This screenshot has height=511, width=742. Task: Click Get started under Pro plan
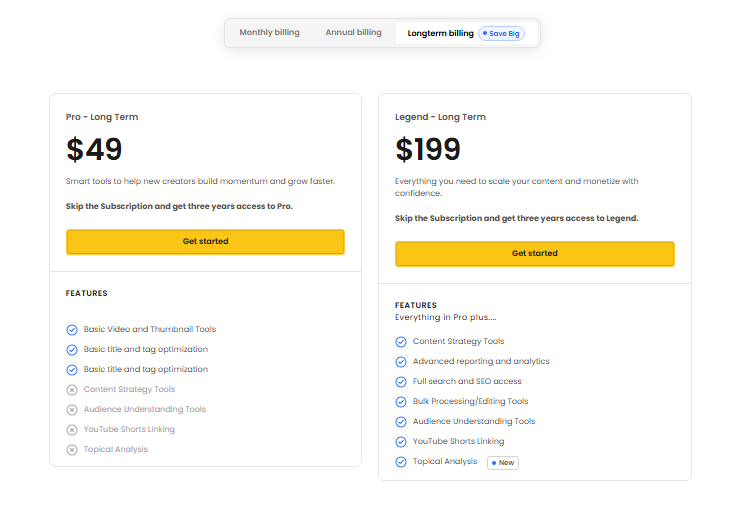(x=205, y=242)
